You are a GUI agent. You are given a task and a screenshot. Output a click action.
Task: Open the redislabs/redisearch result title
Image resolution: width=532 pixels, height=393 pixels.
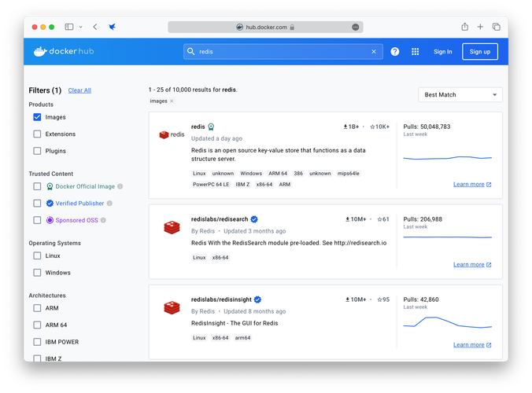(220, 219)
